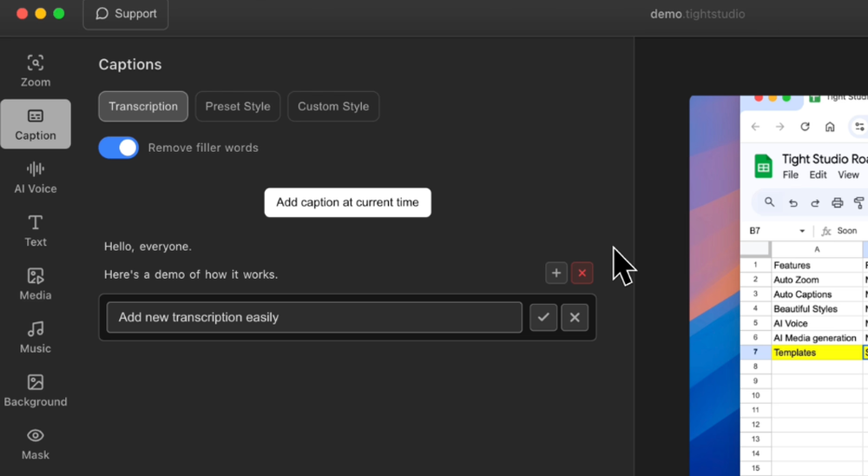Select the 'Hello, everyone.' caption line
This screenshot has width=868, height=476.
click(148, 247)
